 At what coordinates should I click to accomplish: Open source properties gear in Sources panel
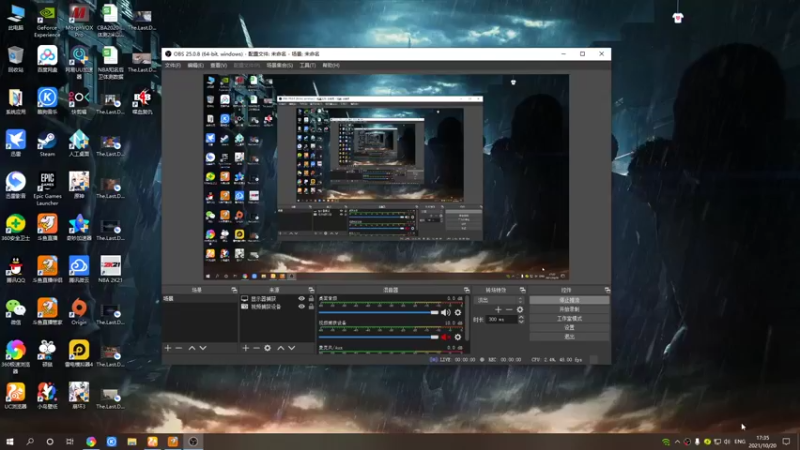click(x=267, y=348)
